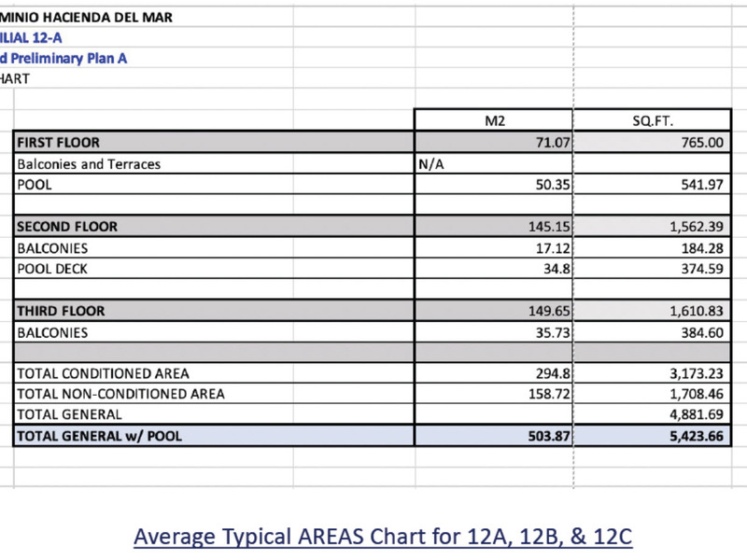Click the 71.07 value cell
This screenshot has height=560, width=747.
494,142
